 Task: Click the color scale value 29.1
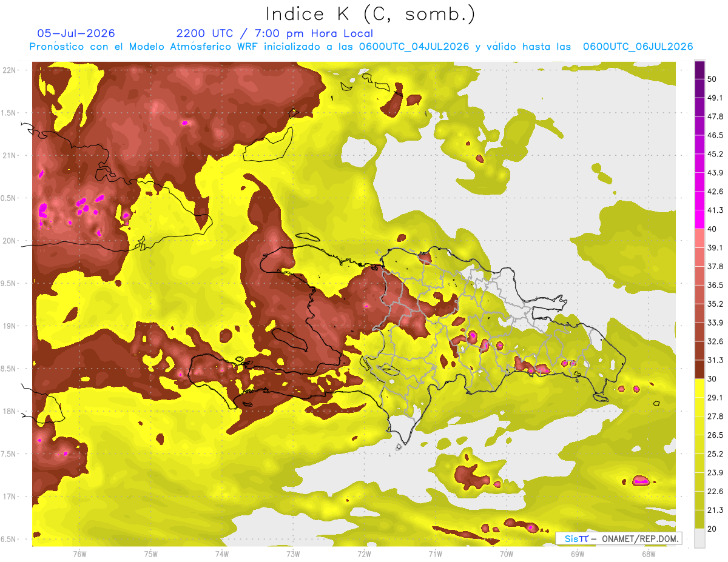pyautogui.click(x=715, y=398)
